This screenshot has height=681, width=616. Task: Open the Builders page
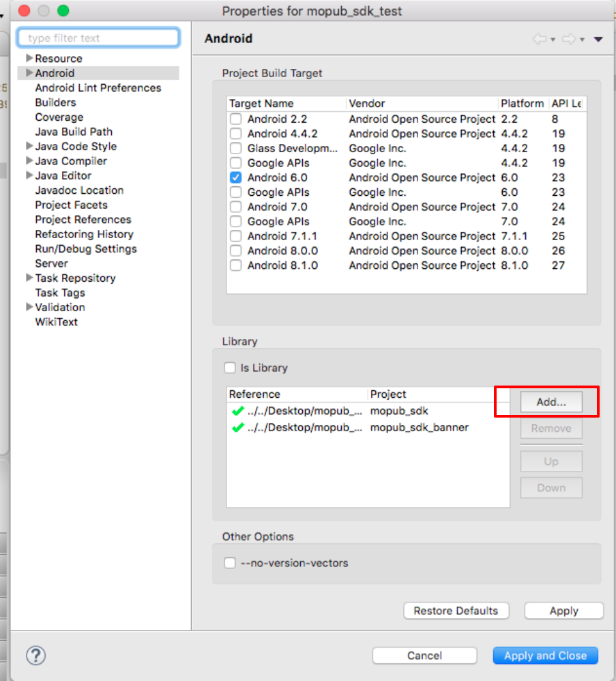pyautogui.click(x=55, y=102)
